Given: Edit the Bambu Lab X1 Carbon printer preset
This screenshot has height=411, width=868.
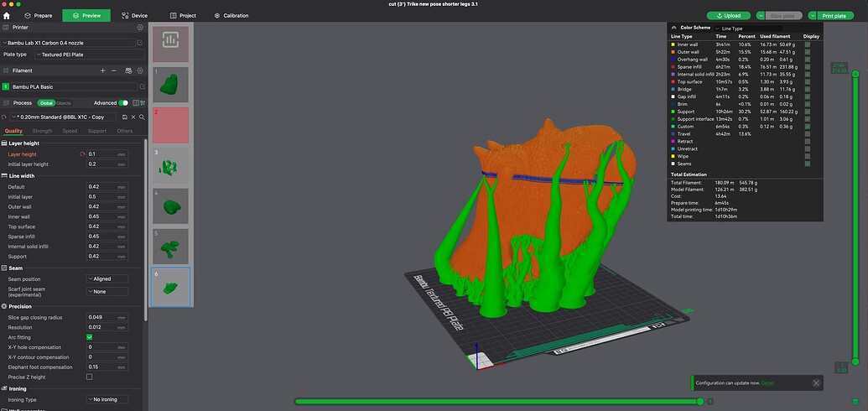Looking at the screenshot, I should 140,43.
